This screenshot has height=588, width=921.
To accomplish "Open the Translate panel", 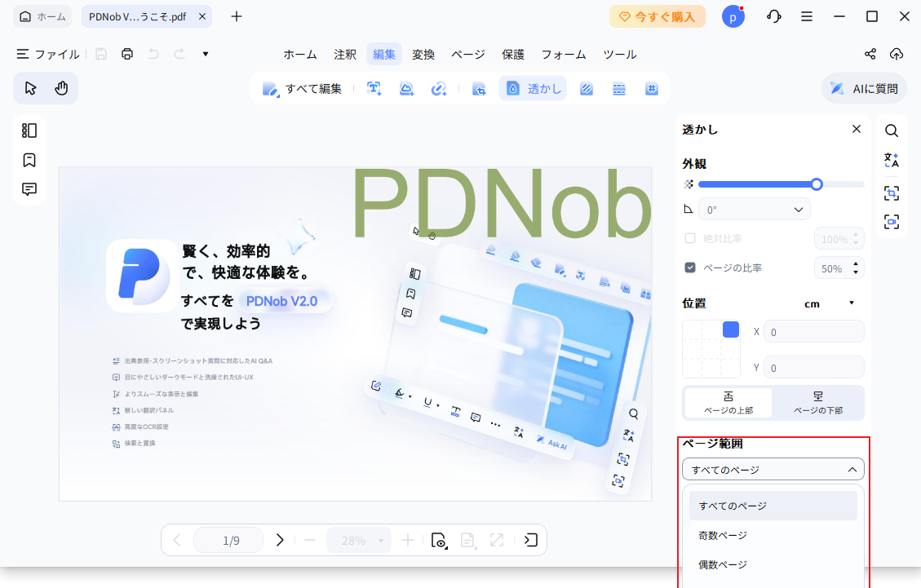I will (892, 161).
